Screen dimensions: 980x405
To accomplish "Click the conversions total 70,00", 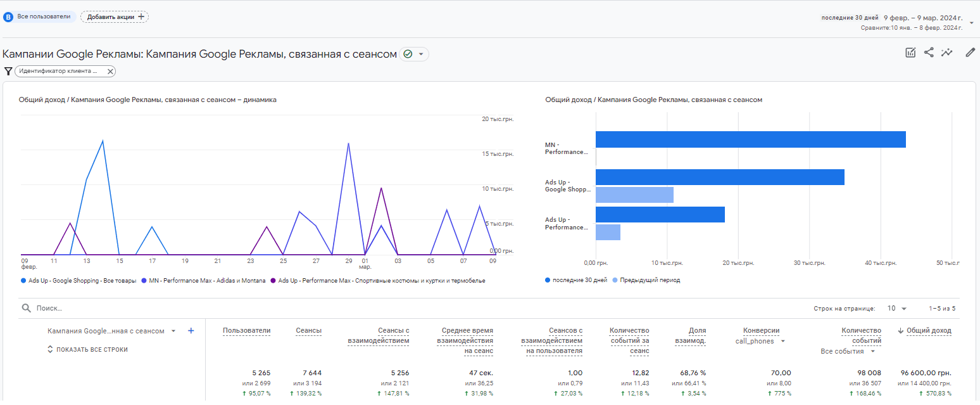I will coord(781,373).
